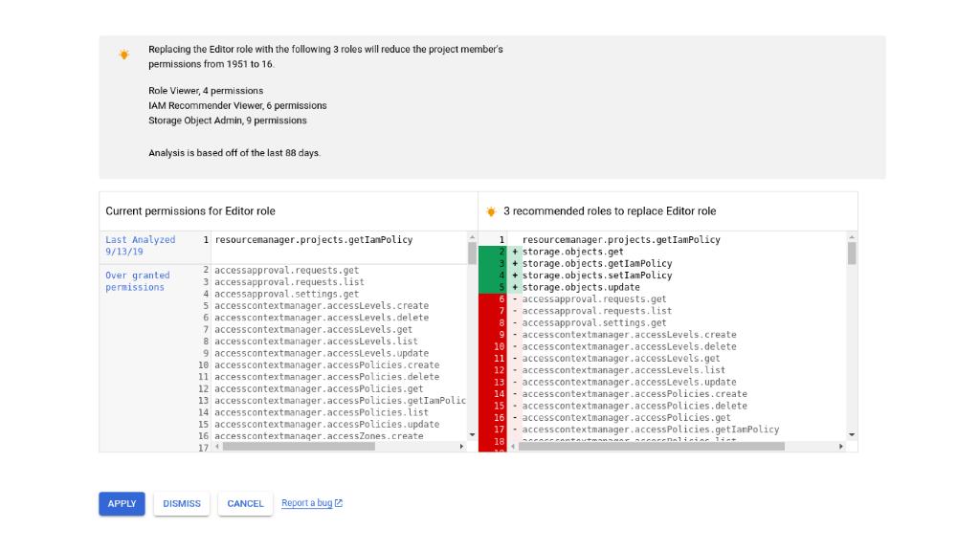Click the CANCEL button
This screenshot has width=980, height=551.
click(245, 503)
